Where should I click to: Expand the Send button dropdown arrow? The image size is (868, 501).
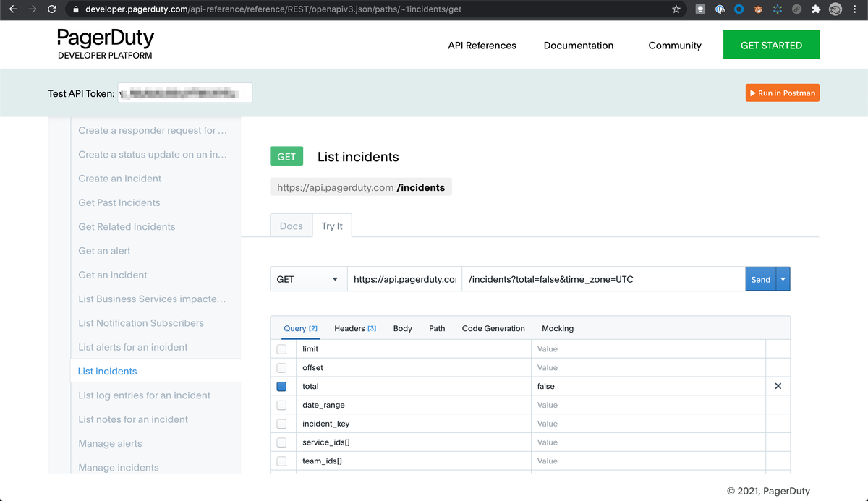tap(783, 279)
